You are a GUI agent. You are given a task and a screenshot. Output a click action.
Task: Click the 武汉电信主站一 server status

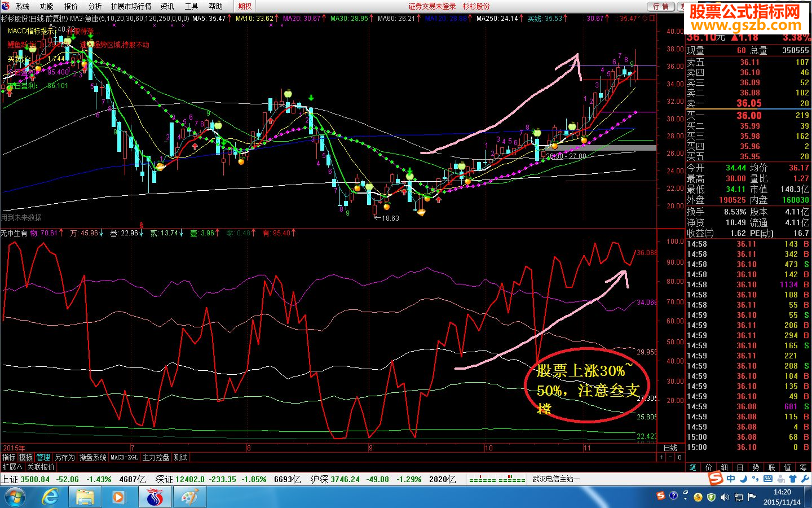(557, 479)
